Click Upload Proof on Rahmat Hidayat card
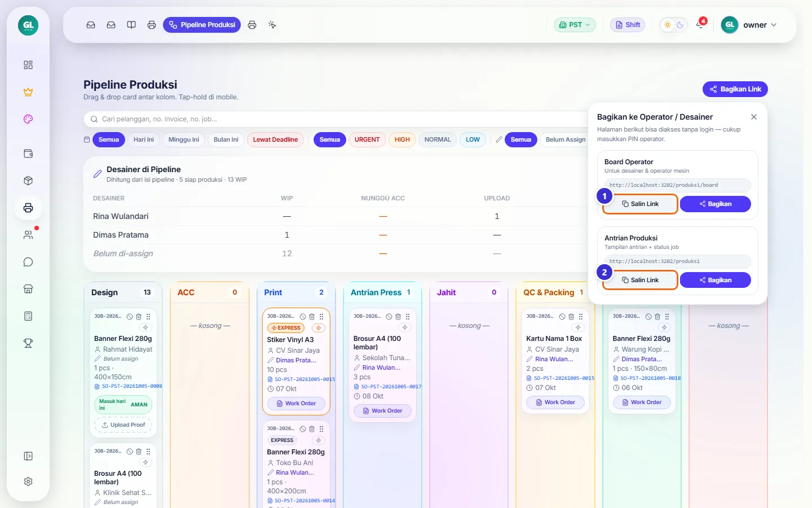812x508 pixels. point(123,425)
